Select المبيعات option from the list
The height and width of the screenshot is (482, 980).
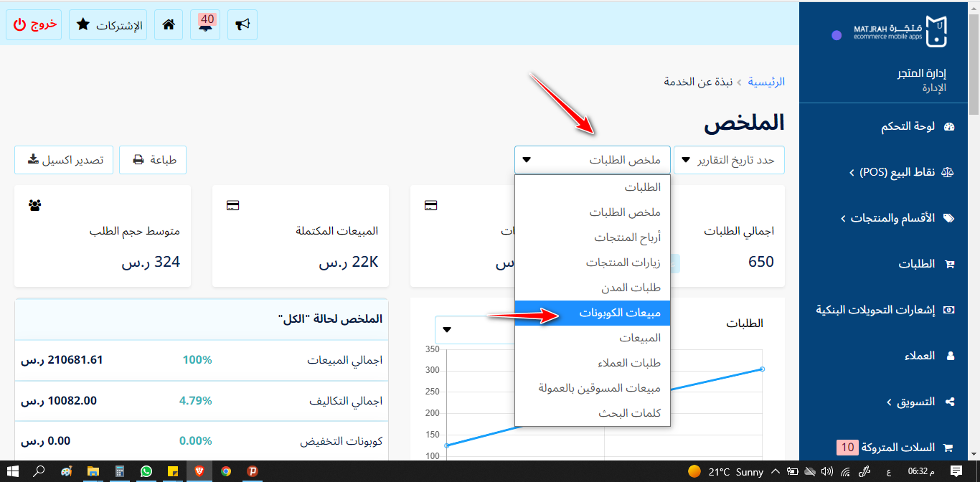point(593,338)
